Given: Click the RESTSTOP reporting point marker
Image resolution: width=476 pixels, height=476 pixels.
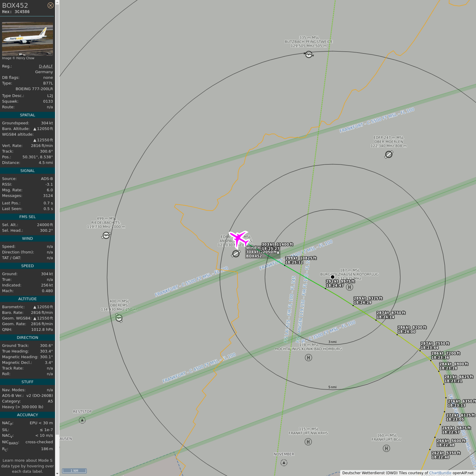Looking at the screenshot, I should (82, 420).
